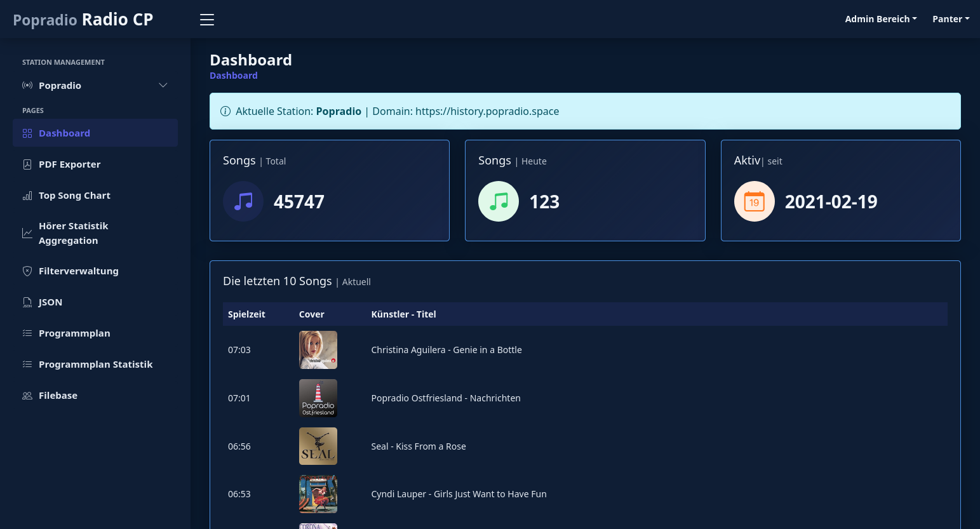Open the Admin Bereich dropdown
Viewport: 980px width, 529px height.
click(x=880, y=19)
